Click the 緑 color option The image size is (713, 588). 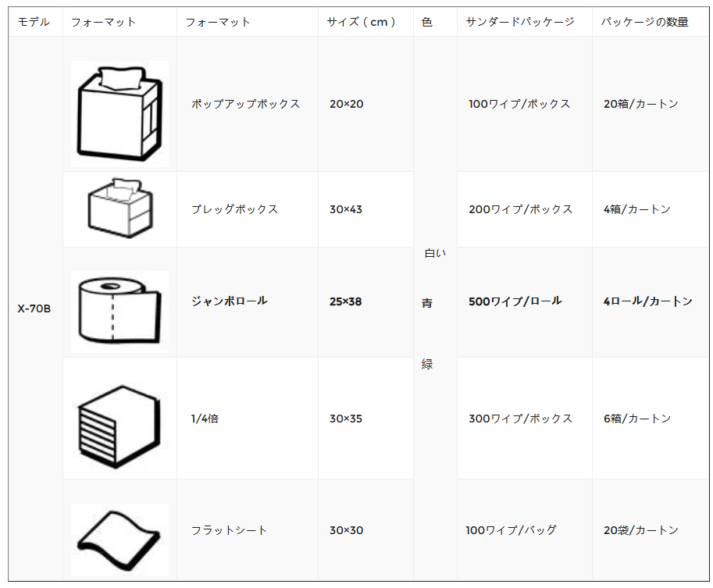[x=427, y=364]
